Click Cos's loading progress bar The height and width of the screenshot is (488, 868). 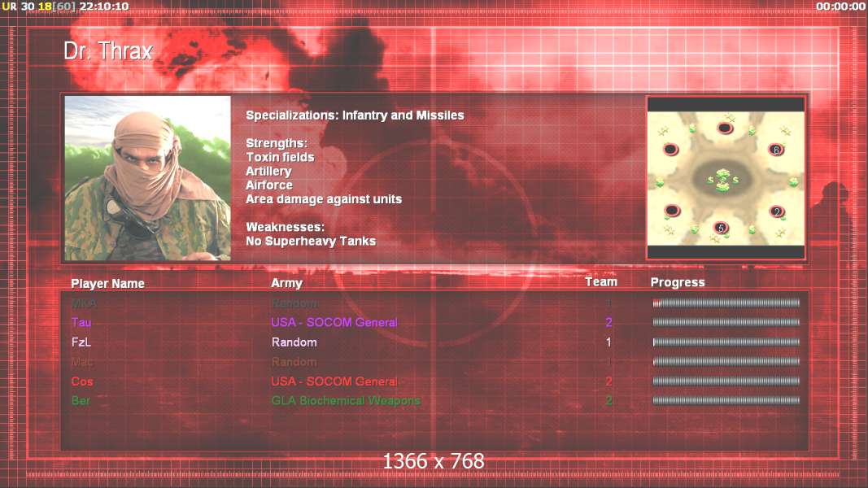[x=726, y=381]
